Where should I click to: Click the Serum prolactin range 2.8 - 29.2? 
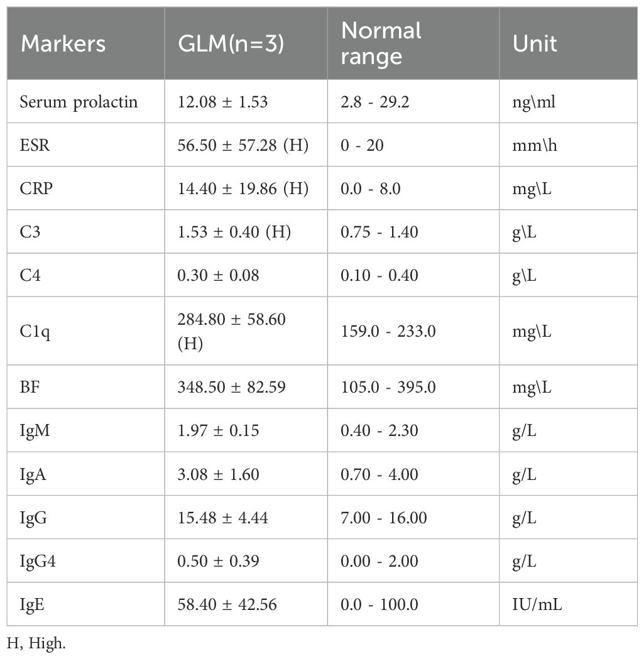(x=374, y=102)
